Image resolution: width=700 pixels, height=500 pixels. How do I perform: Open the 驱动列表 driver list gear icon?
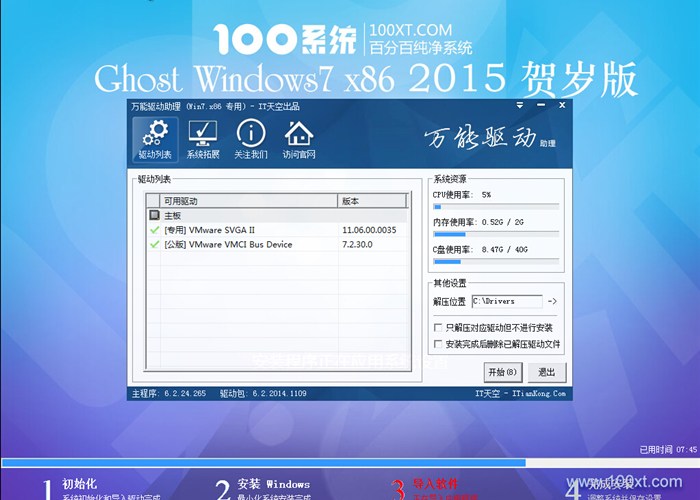coord(154,139)
